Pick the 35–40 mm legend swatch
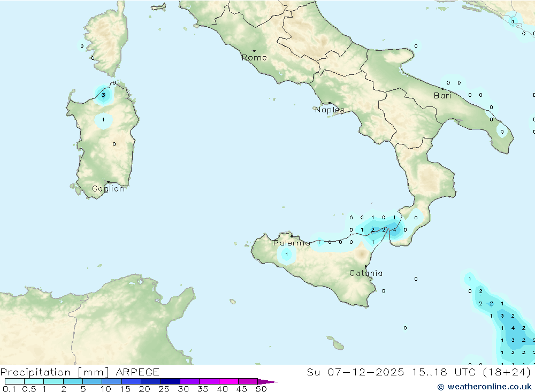The image size is (535, 392). 209,381
